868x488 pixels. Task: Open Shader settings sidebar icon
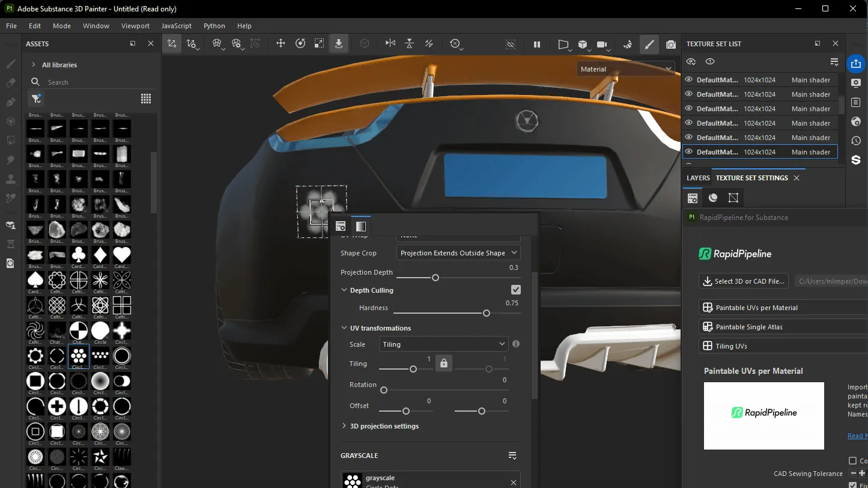(856, 121)
